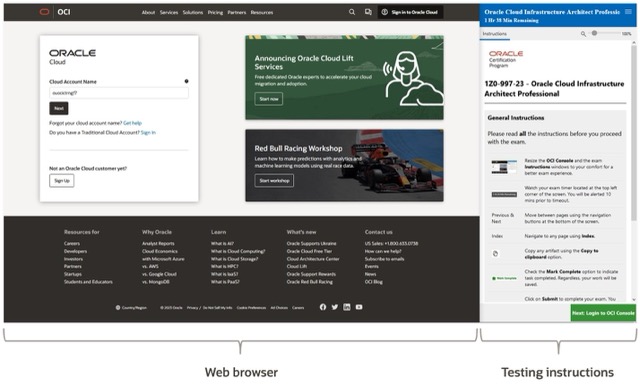The image size is (640, 387).
Task: Click Start workshop on Red Bull banner
Action: 274,180
